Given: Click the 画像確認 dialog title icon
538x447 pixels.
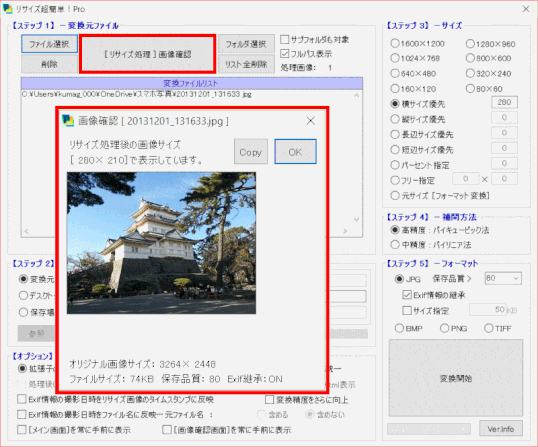Looking at the screenshot, I should pos(68,121).
